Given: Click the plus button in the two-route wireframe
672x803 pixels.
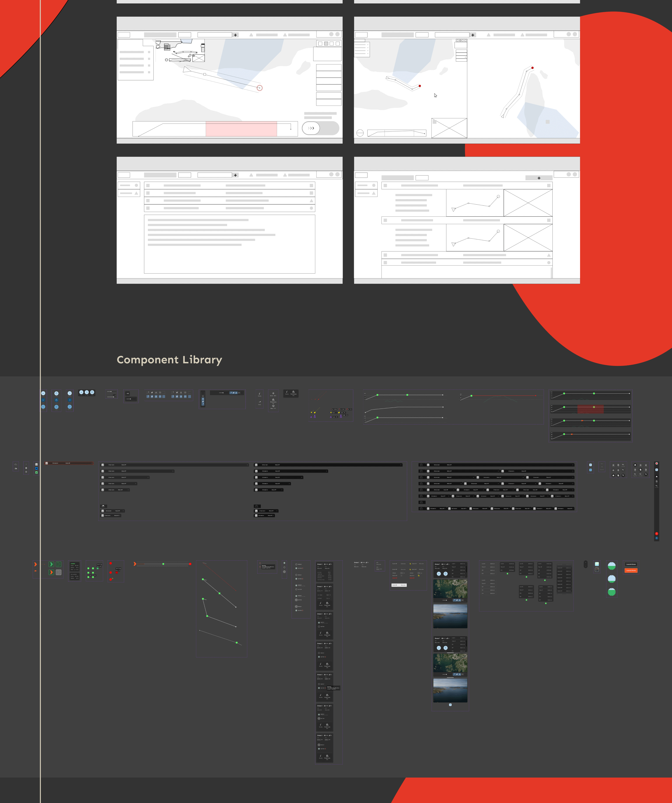Looking at the screenshot, I should pos(539,178).
